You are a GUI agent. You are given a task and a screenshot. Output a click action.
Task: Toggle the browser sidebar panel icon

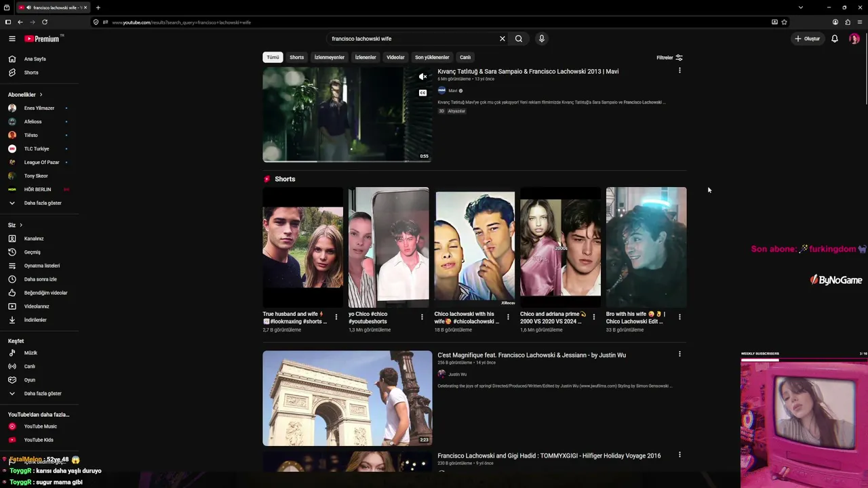[x=8, y=22]
